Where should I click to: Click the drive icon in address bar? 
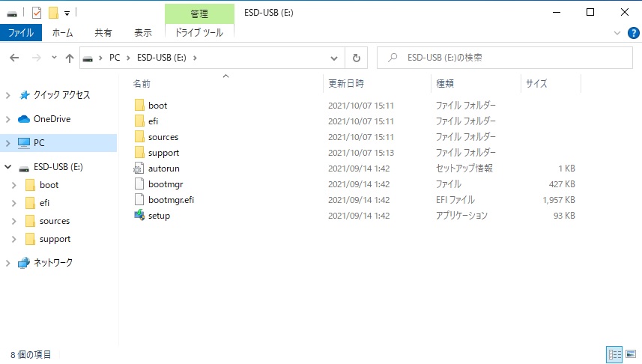tap(88, 58)
